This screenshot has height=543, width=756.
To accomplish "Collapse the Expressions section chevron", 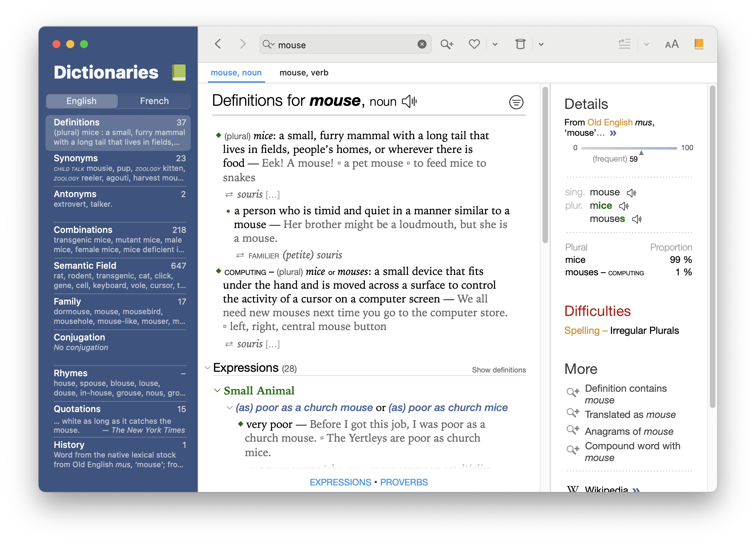I will tap(207, 368).
